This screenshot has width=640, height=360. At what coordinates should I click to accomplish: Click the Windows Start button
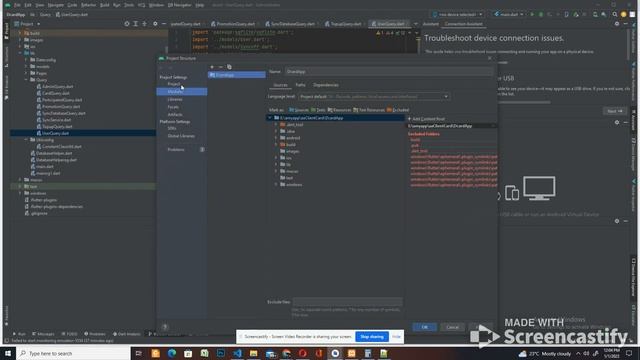[x=8, y=353]
